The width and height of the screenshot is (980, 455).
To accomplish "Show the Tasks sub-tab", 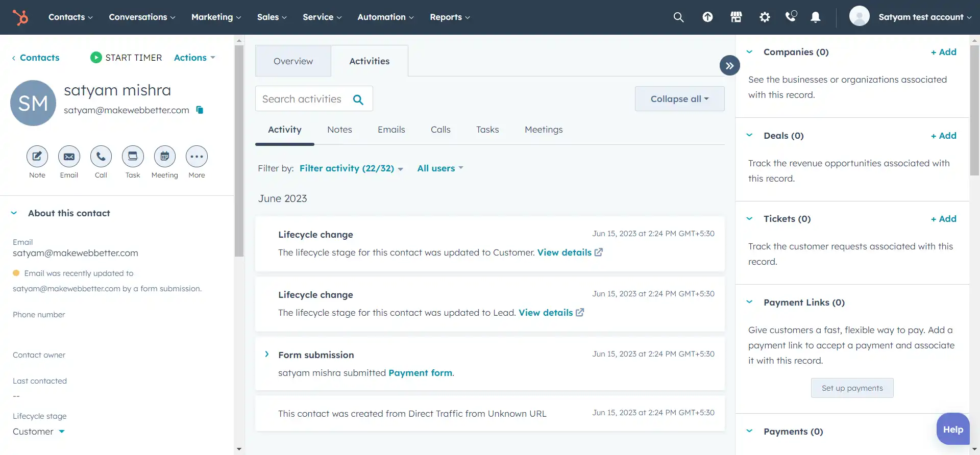I will point(487,130).
